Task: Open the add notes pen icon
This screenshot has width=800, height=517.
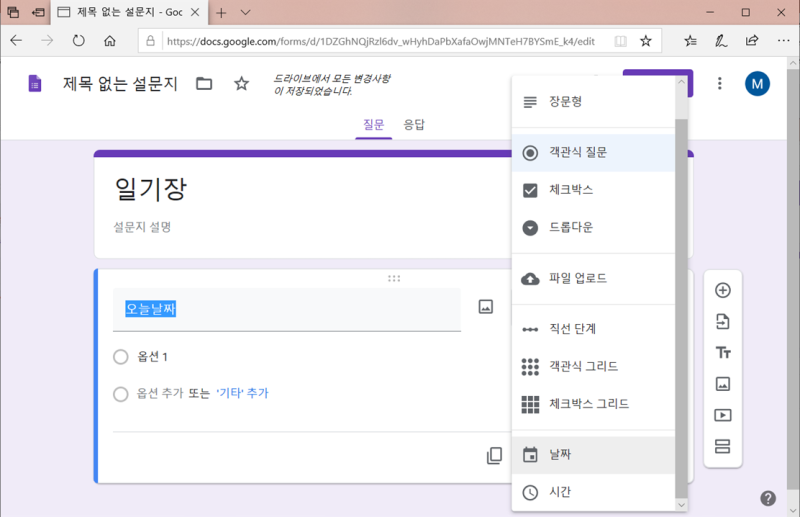Action: pyautogui.click(x=721, y=41)
